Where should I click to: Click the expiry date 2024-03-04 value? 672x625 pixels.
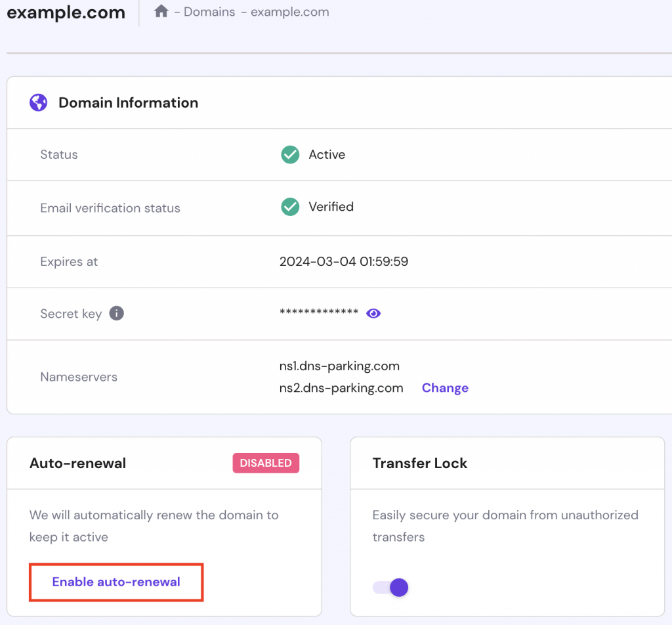pos(344,261)
